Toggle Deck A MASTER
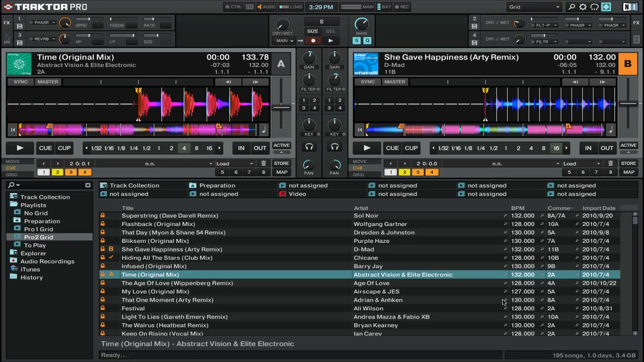The image size is (644, 362). [48, 82]
